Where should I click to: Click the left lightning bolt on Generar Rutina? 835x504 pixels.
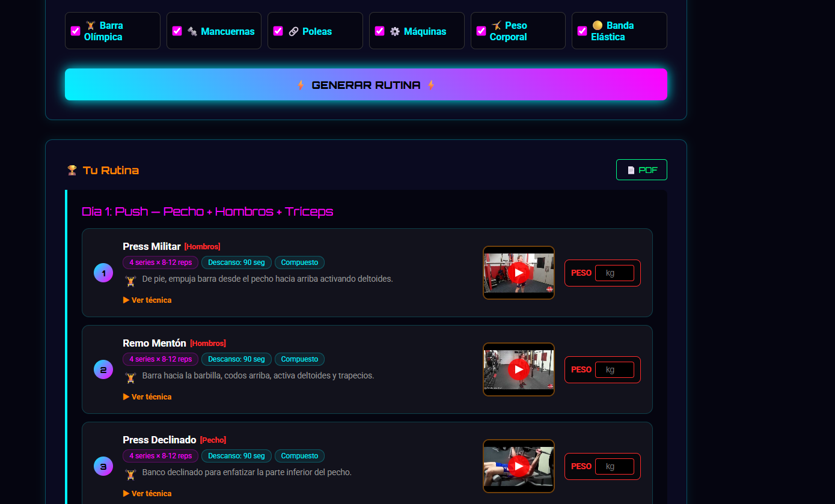[x=301, y=85]
